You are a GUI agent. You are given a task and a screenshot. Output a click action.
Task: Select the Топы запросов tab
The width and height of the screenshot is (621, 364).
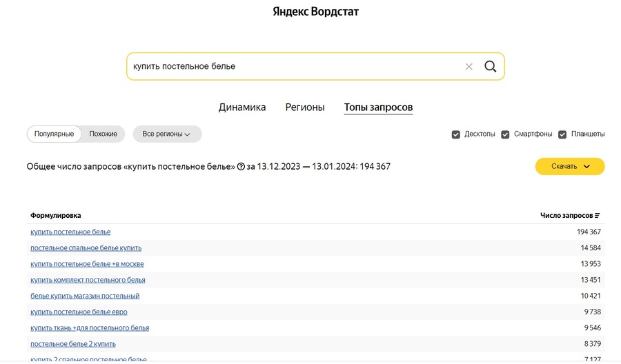[x=378, y=107]
